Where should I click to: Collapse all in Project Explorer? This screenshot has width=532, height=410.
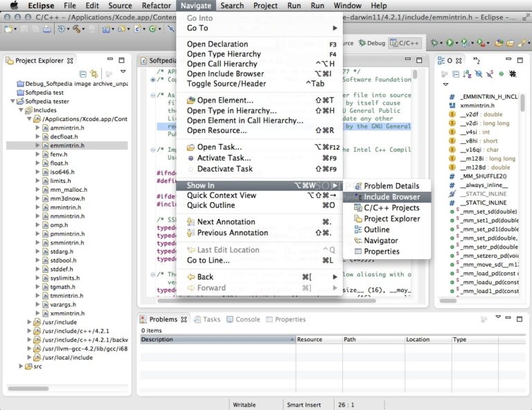(x=83, y=73)
